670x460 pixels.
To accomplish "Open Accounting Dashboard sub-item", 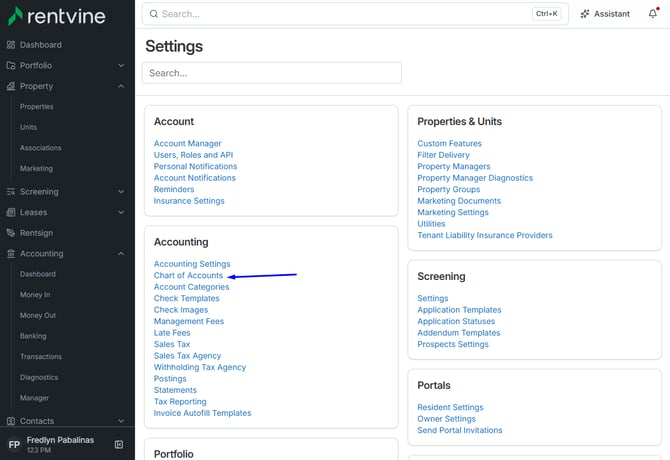I will (x=38, y=274).
